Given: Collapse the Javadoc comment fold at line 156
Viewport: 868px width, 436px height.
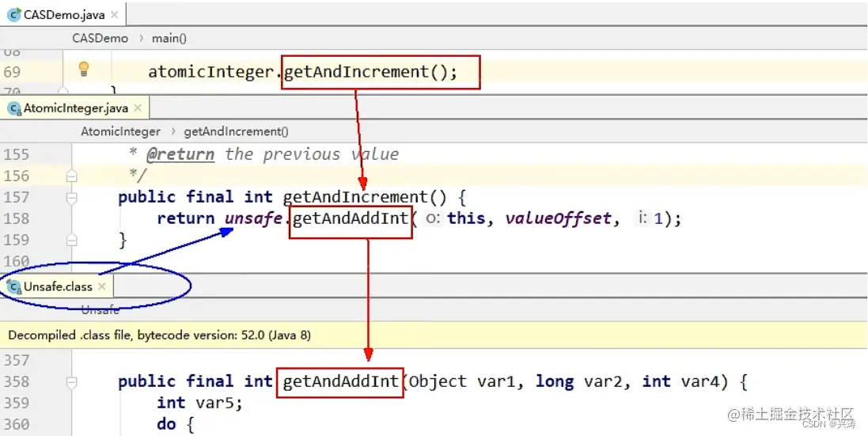Looking at the screenshot, I should pos(71,176).
